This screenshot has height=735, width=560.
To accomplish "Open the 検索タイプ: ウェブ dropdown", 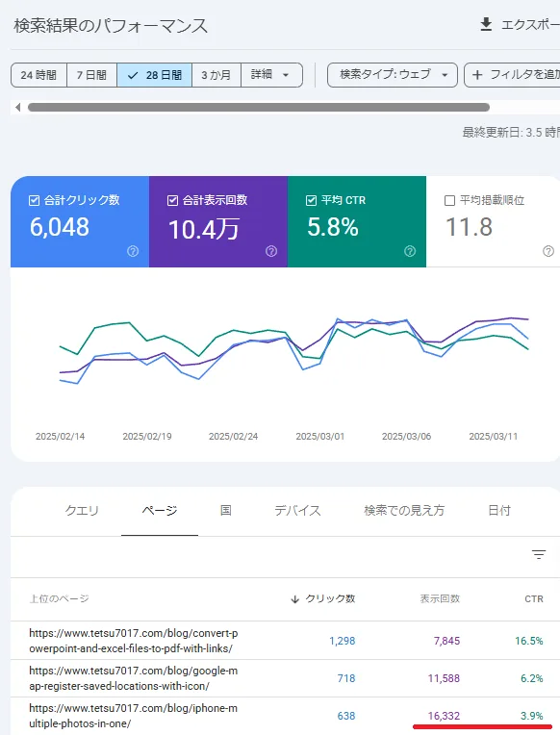I will tap(392, 75).
